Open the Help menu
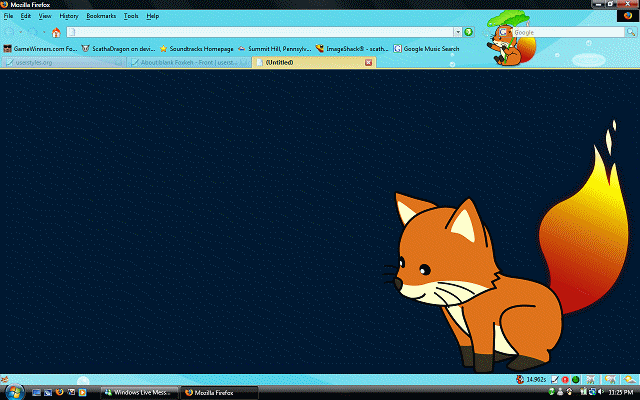 (153, 16)
